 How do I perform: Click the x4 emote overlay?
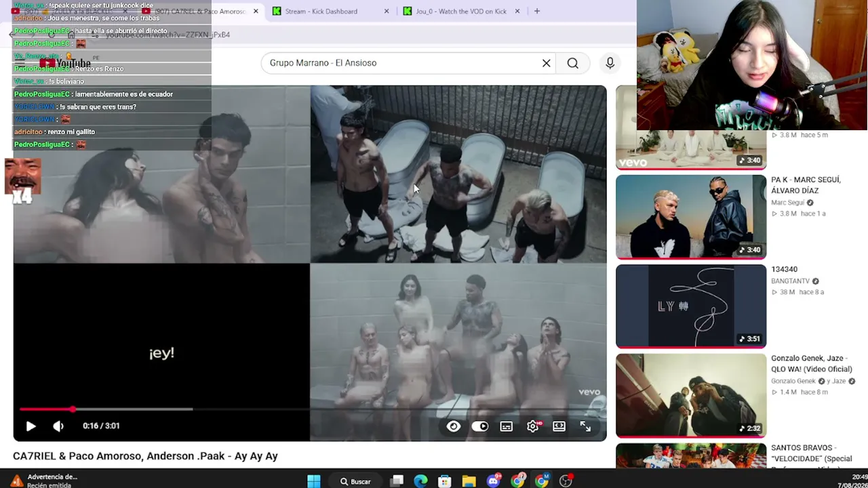22,182
